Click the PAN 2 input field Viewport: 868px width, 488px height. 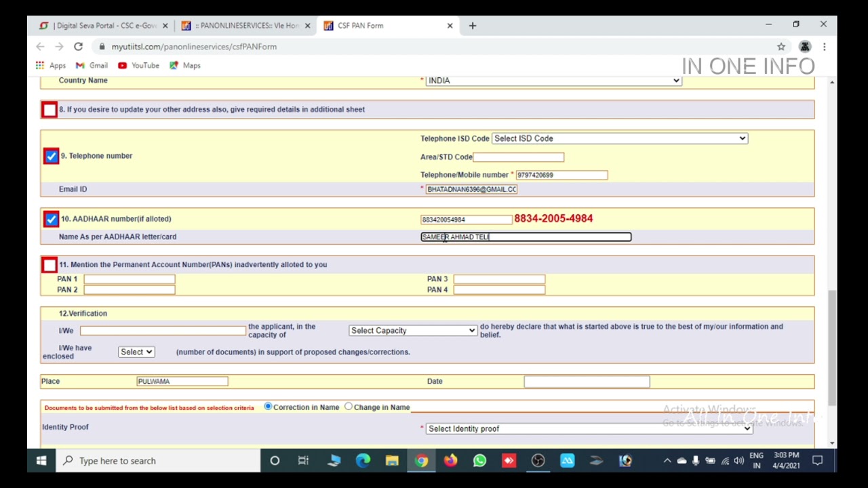(x=129, y=290)
